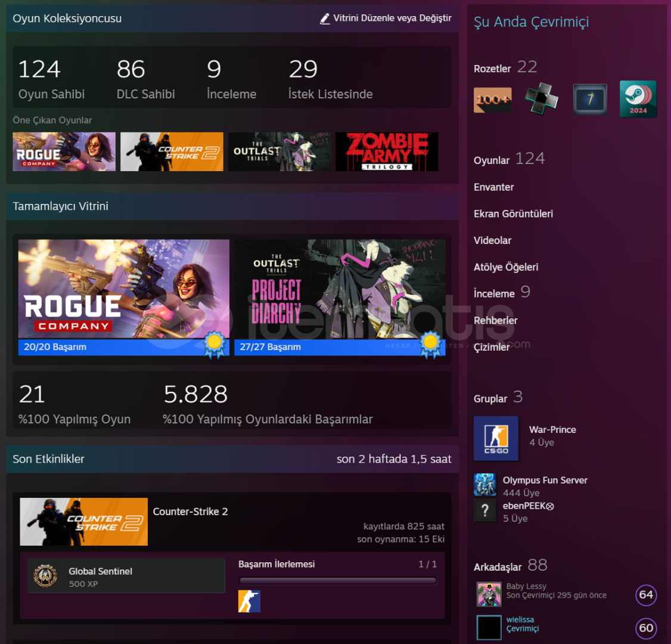671x644 pixels.
Task: Click the pencil icon beside Vitrini Düzenle
Action: [x=325, y=18]
